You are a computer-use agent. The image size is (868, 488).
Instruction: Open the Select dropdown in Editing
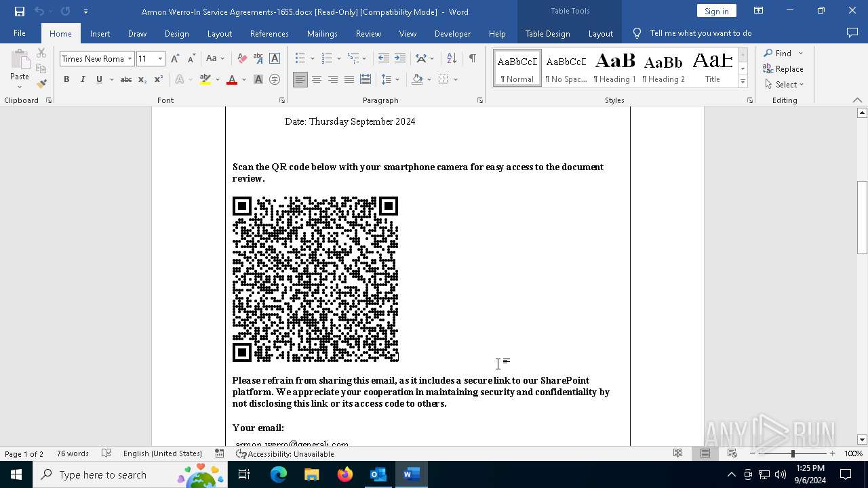point(784,85)
